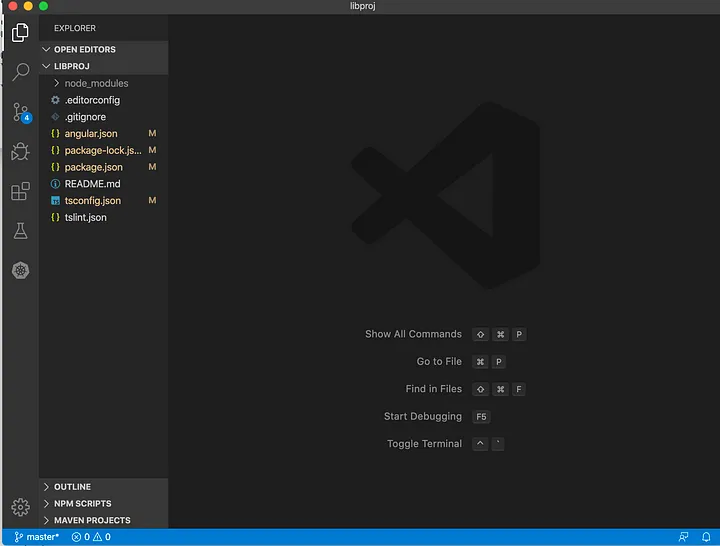Click the feedback icon in status bar

pos(684,537)
